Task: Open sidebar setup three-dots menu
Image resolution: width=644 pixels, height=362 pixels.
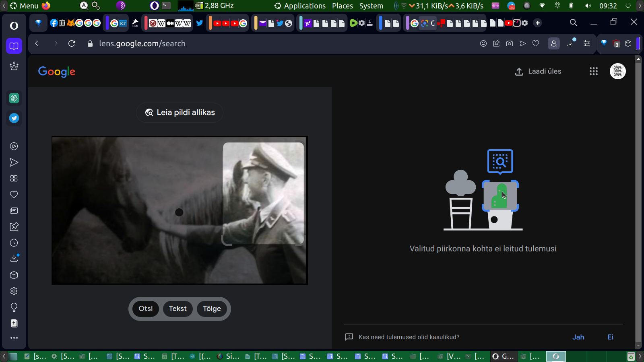Action: point(14,338)
